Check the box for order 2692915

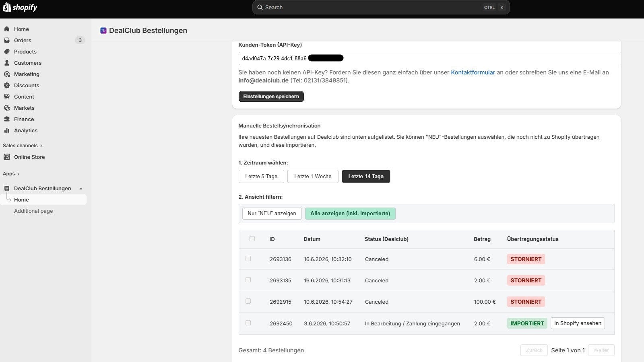pos(248,301)
